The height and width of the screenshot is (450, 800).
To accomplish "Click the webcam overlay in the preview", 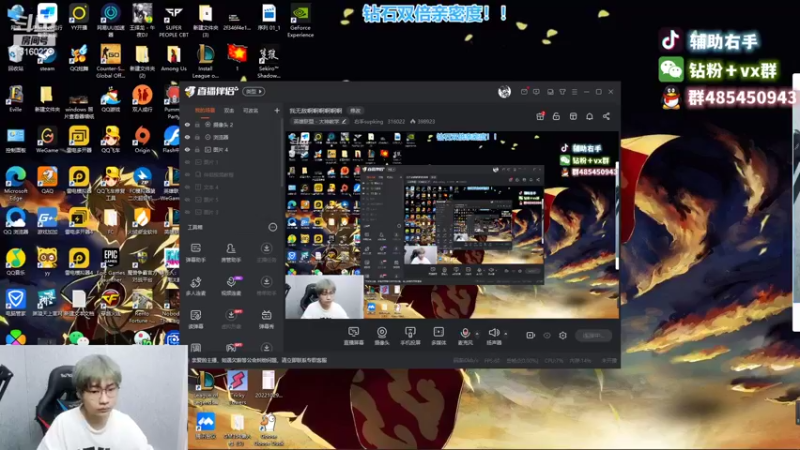I will coord(324,297).
